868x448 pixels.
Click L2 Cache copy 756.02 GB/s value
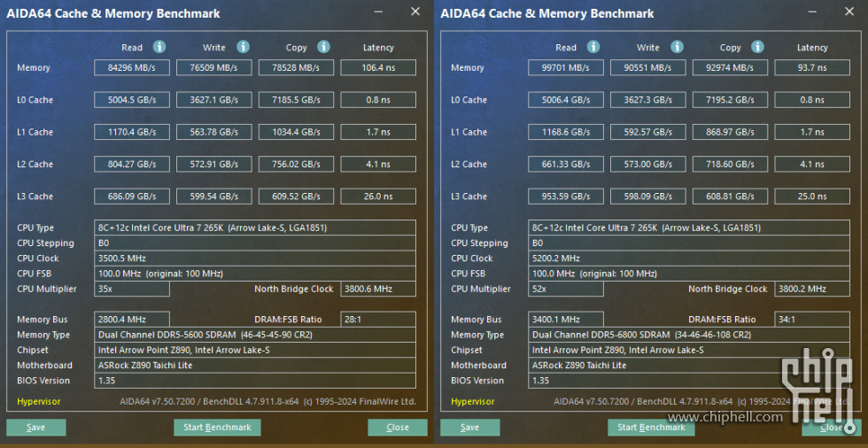296,164
